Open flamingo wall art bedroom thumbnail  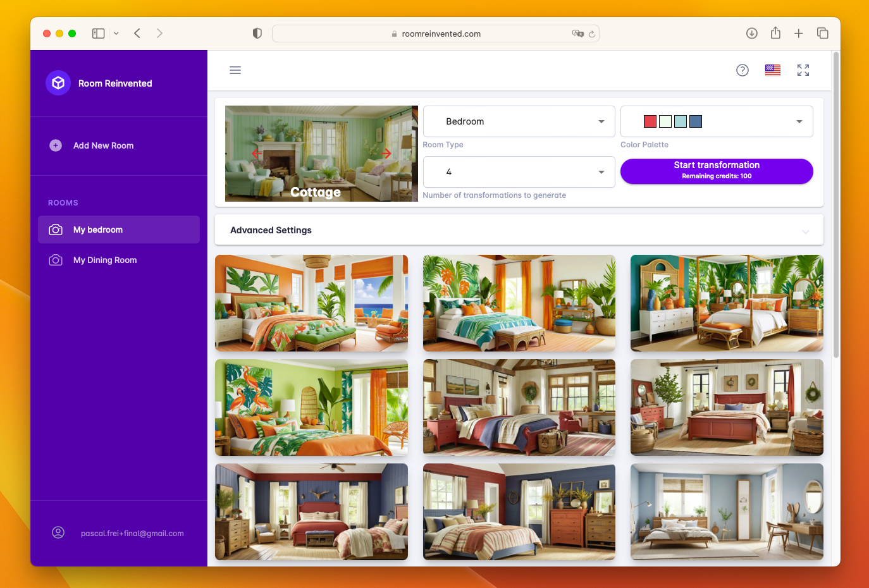(311, 408)
